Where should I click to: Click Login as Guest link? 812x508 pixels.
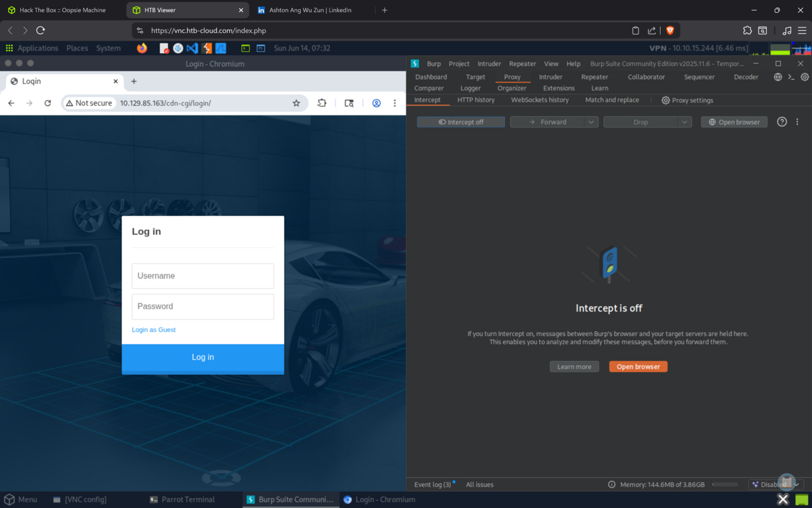154,330
